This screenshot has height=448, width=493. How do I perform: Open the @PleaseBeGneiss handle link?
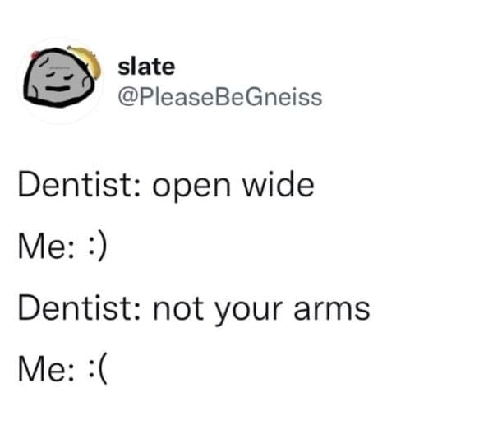(220, 97)
